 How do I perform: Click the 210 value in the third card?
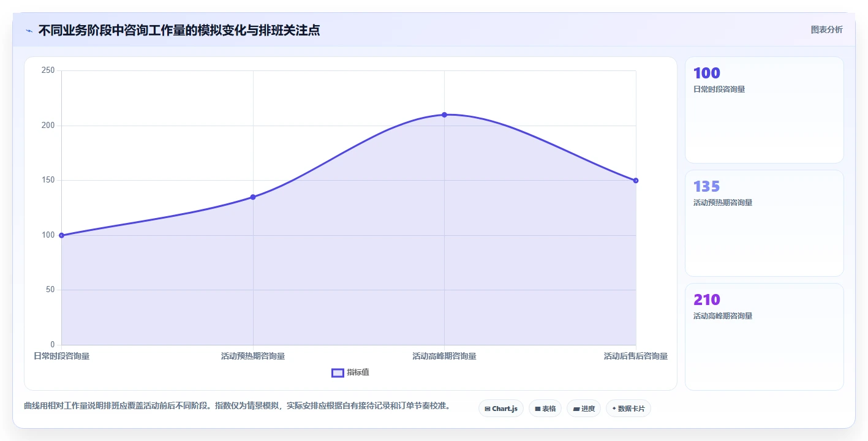(707, 300)
